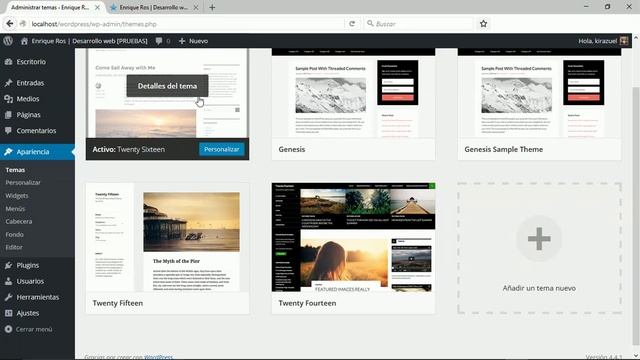The height and width of the screenshot is (360, 640).
Task: Click the Escritorio dashboard icon
Action: coord(8,62)
